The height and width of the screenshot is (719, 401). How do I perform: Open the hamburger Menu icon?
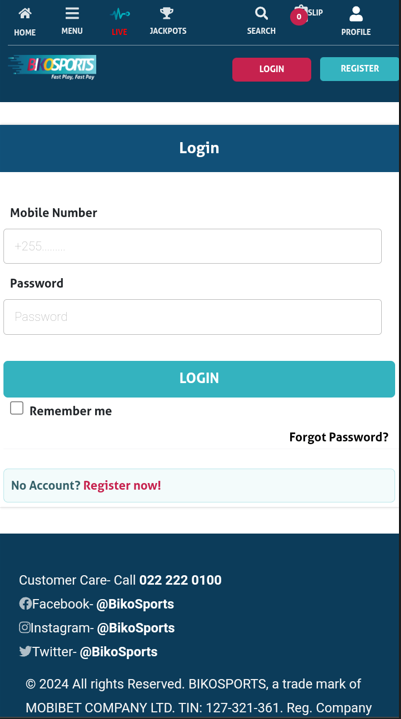pyautogui.click(x=72, y=13)
